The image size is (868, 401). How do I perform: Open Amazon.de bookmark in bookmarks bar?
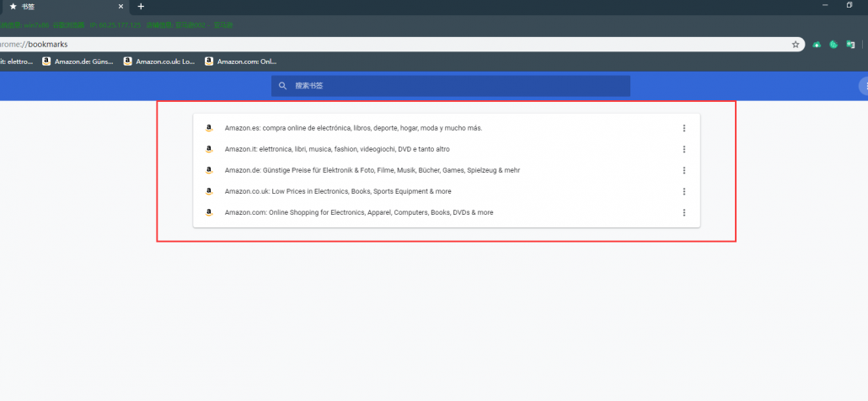[78, 61]
